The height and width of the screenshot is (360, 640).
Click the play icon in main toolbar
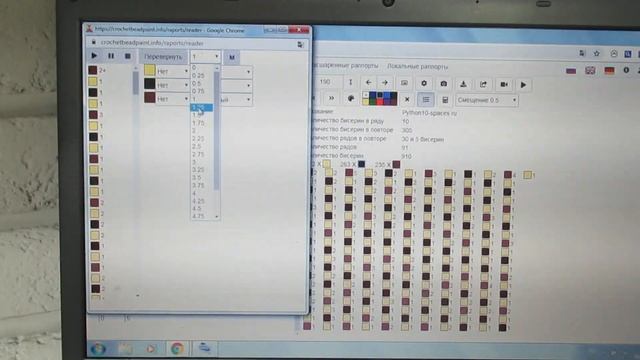click(523, 85)
